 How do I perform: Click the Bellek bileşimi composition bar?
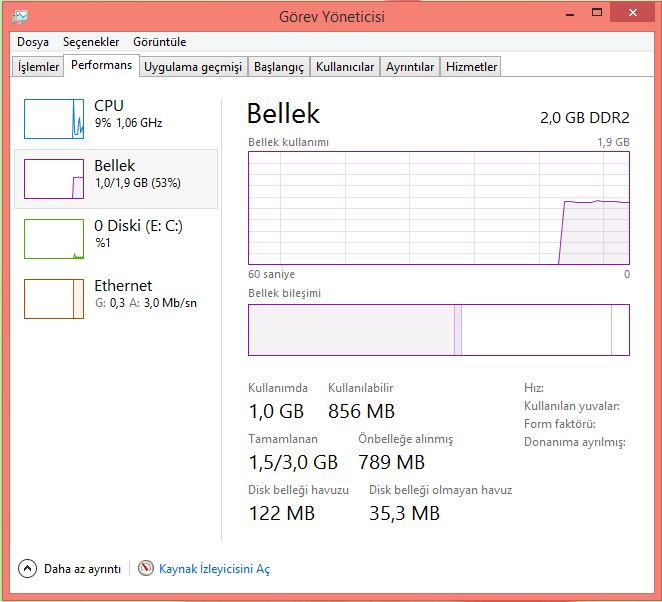click(x=439, y=330)
